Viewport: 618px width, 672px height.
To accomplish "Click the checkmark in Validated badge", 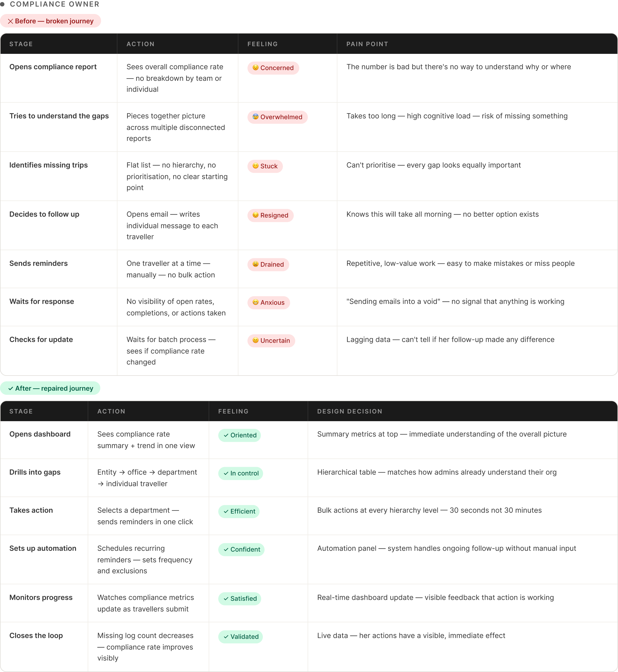I will click(x=226, y=637).
